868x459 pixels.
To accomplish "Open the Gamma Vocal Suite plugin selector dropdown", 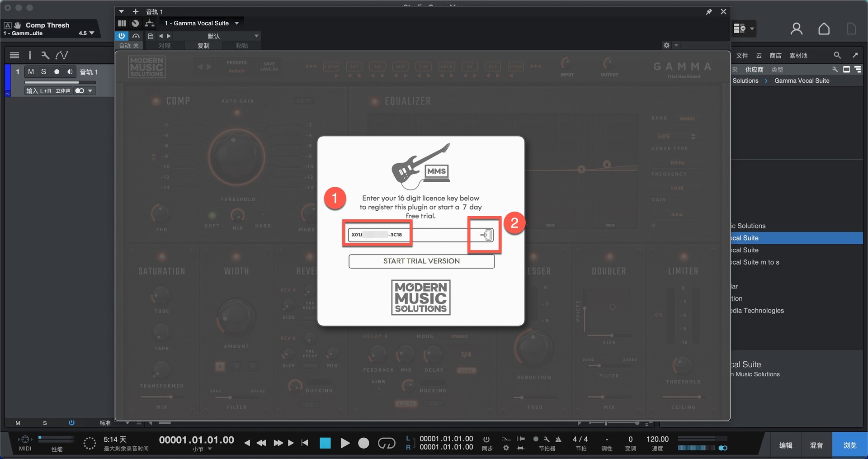I will click(x=201, y=23).
